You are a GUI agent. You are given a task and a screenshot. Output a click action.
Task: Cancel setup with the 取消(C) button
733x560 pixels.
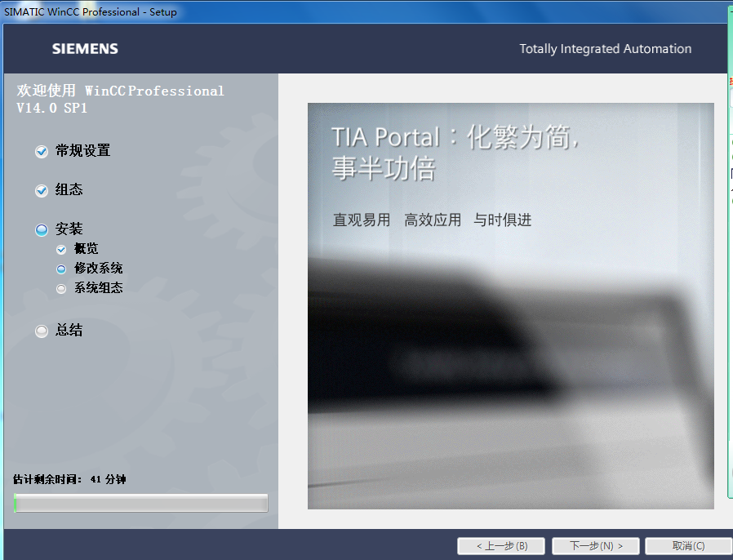click(688, 545)
